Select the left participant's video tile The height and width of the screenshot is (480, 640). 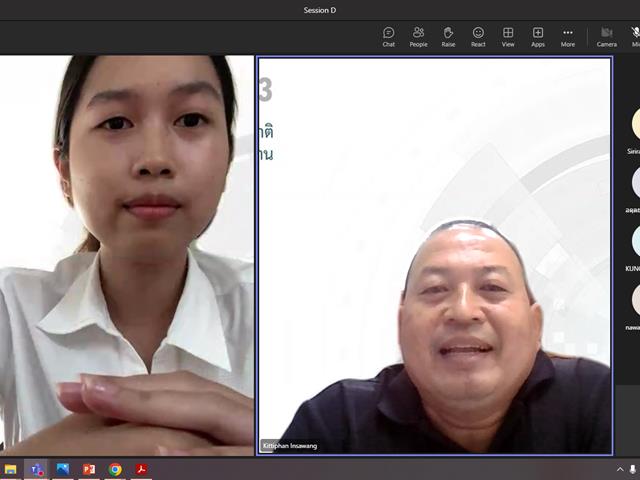(127, 256)
